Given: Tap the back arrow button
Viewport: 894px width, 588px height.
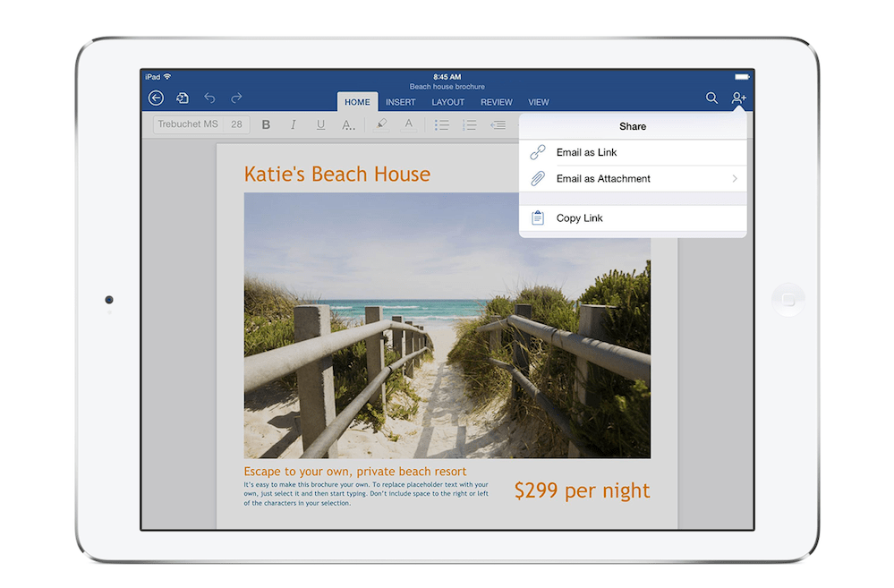Looking at the screenshot, I should pyautogui.click(x=157, y=98).
